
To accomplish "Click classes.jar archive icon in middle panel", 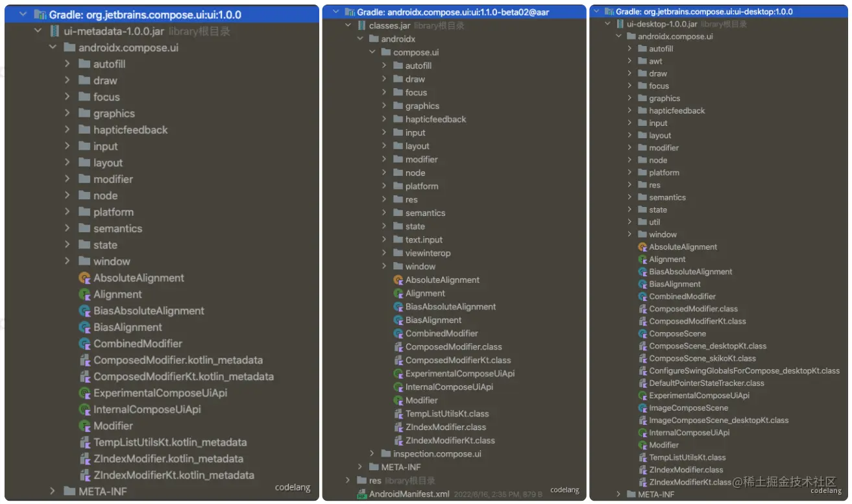I will 362,26.
